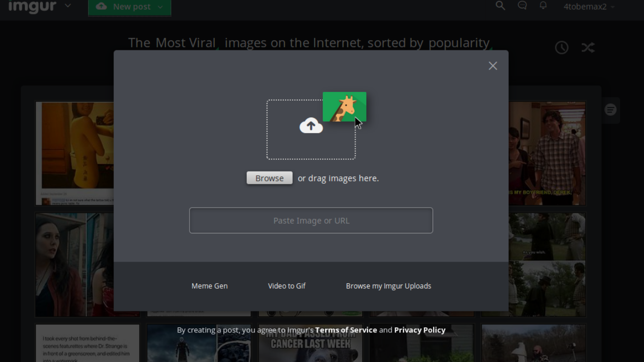644x362 pixels.
Task: Open the yellow tattoo photo thumbnail
Action: (x=75, y=153)
